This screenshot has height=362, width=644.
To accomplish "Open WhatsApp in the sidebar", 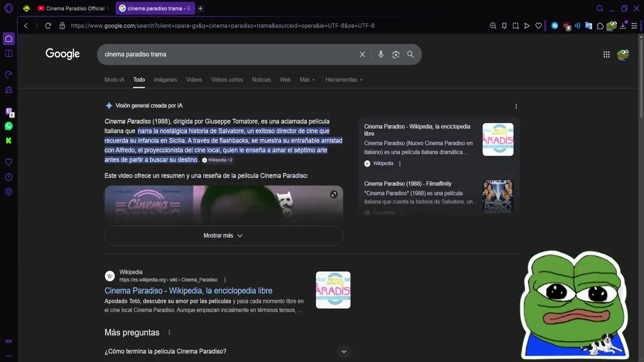I will point(9,126).
